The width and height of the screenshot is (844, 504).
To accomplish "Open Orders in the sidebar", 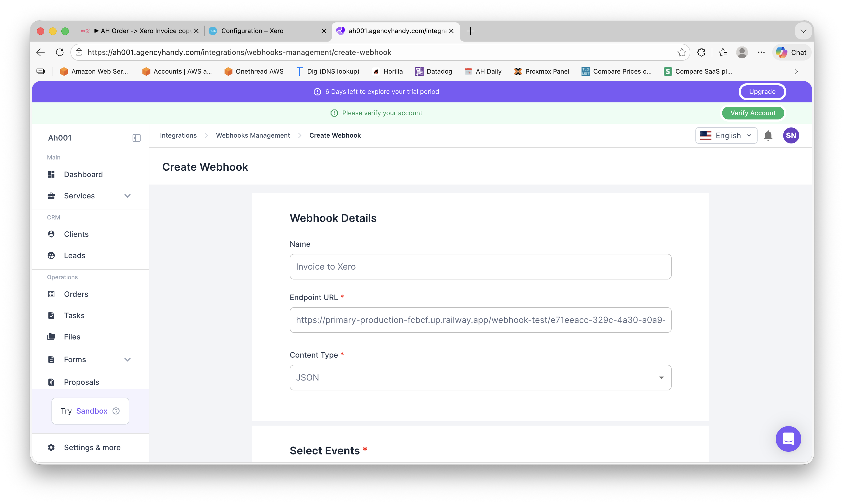I will tap(76, 294).
